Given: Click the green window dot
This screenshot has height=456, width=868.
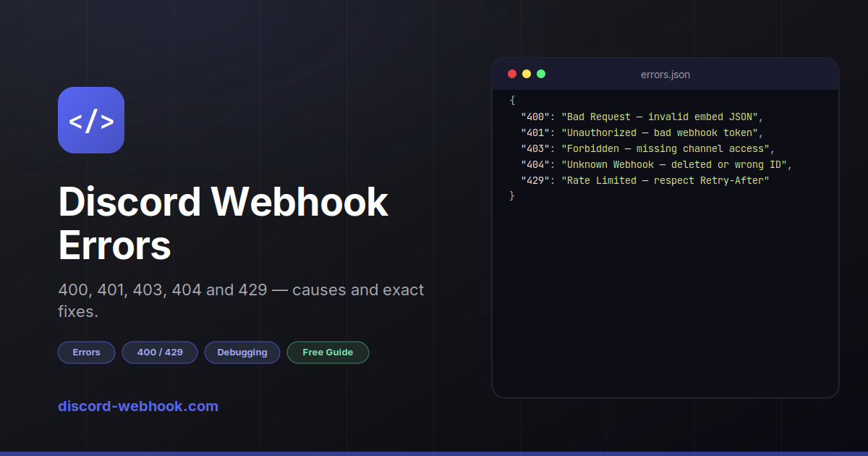Looking at the screenshot, I should (x=541, y=74).
